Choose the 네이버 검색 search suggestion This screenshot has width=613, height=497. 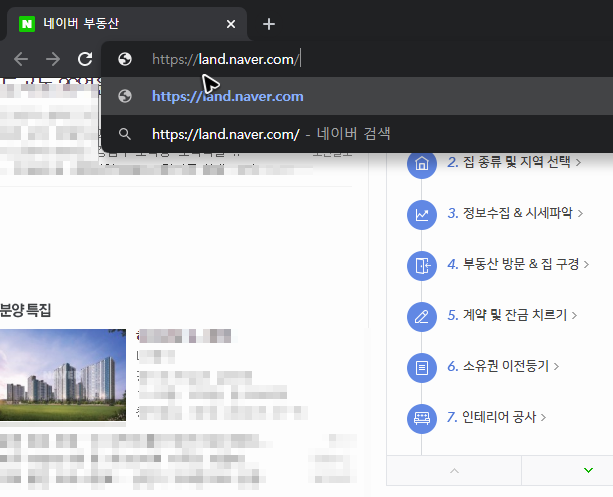click(357, 134)
